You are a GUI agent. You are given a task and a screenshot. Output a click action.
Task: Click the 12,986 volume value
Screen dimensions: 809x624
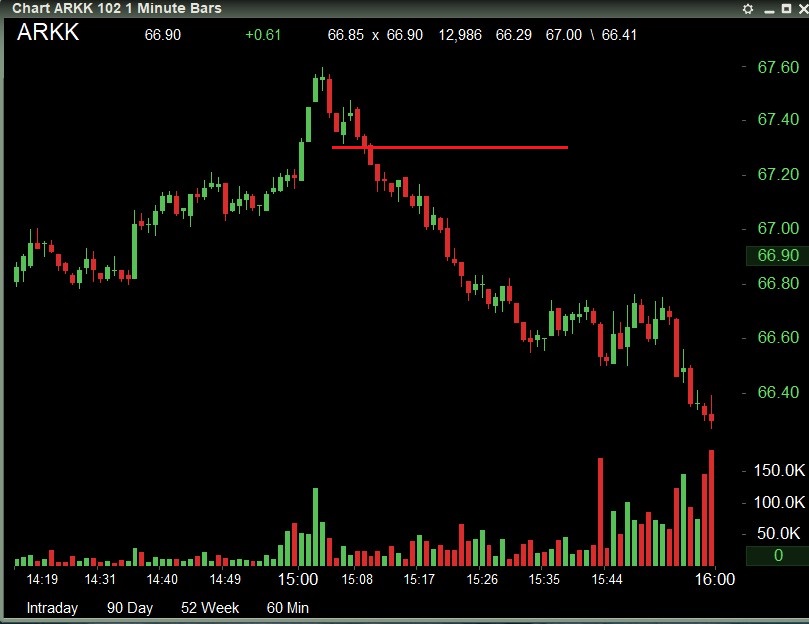coord(460,35)
